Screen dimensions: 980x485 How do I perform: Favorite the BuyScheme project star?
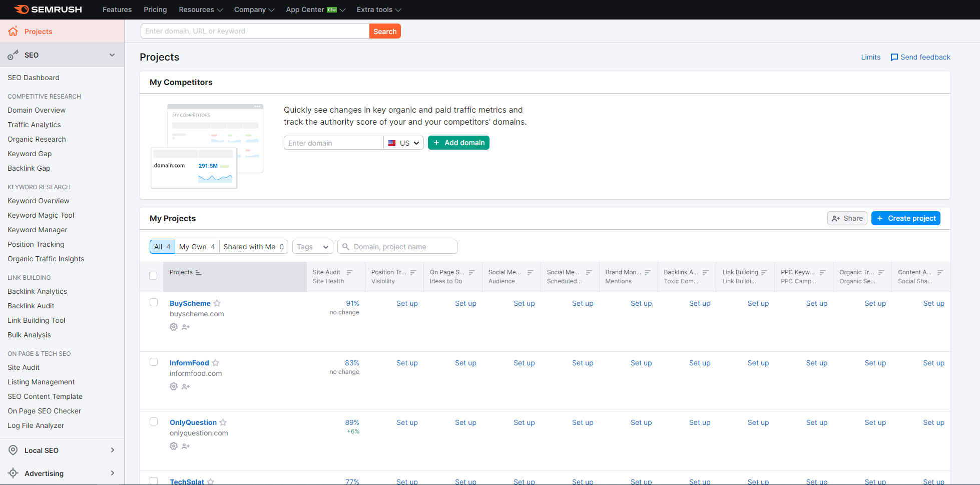click(217, 303)
